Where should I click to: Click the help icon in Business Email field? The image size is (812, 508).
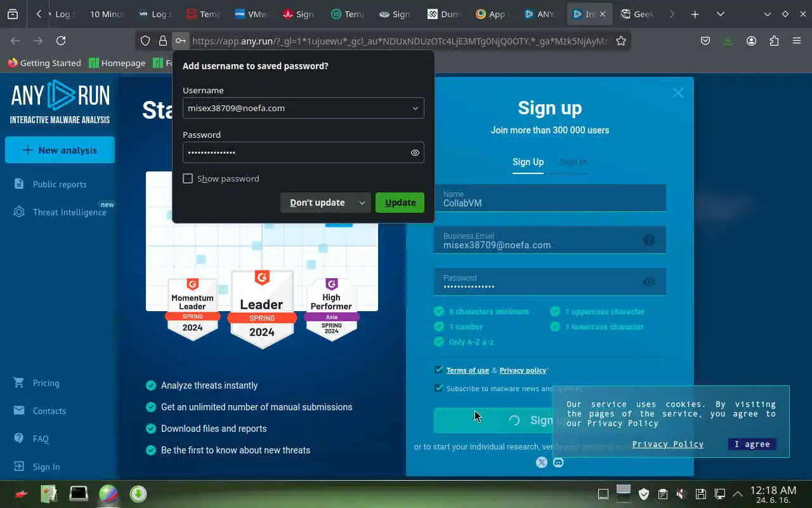[649, 240]
